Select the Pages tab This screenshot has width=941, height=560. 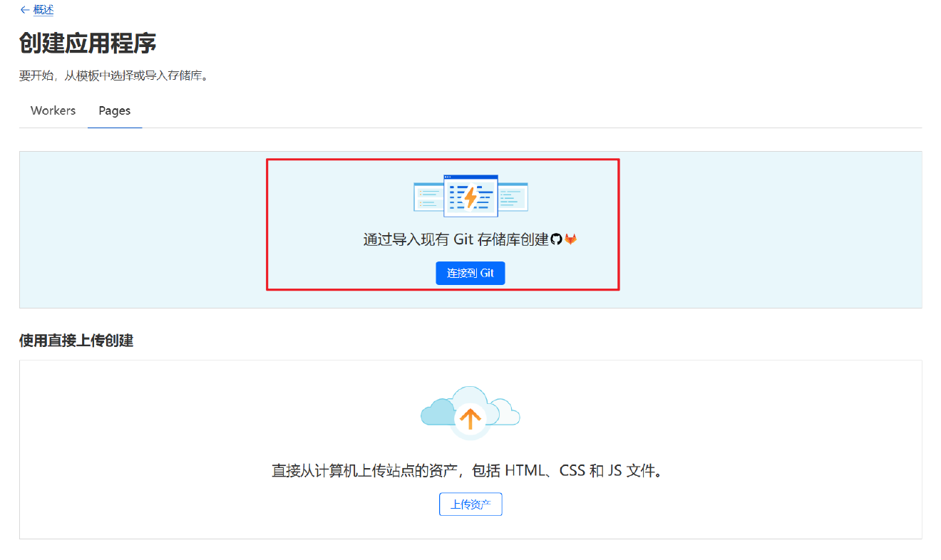(x=115, y=110)
